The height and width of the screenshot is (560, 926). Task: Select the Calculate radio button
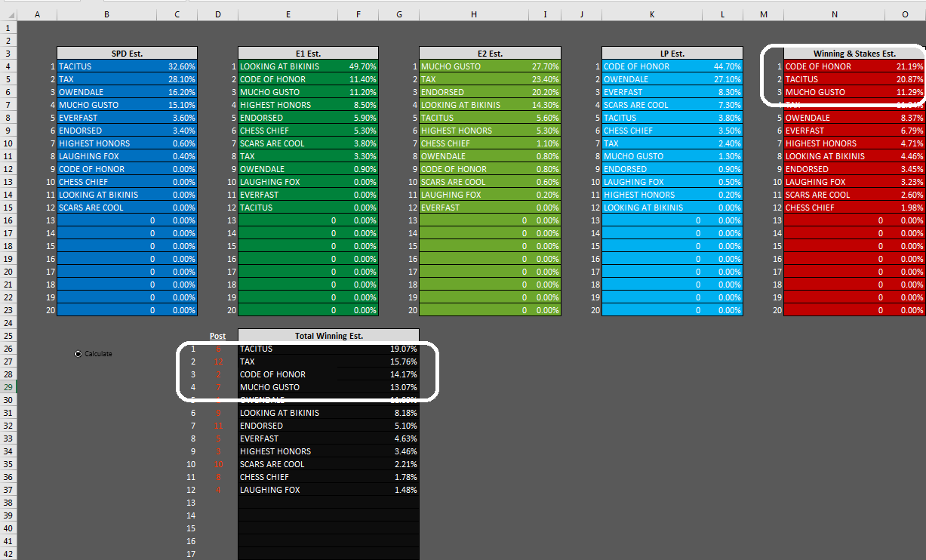click(x=78, y=354)
